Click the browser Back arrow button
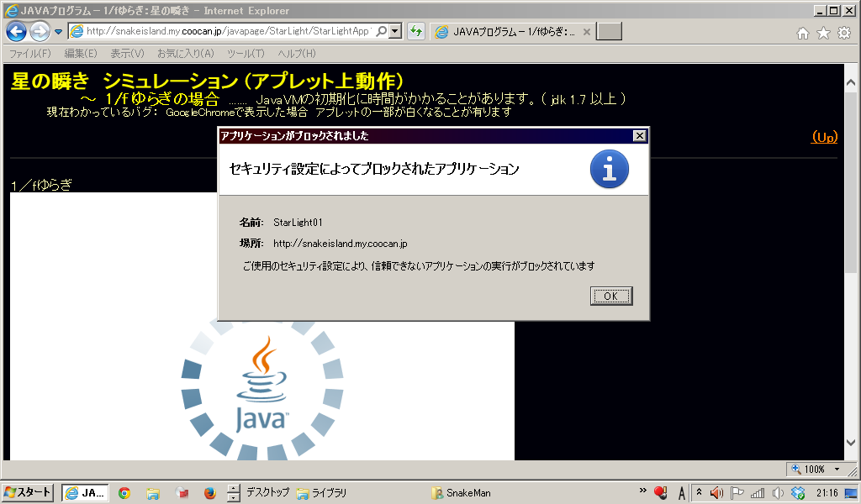Image resolution: width=861 pixels, height=504 pixels. coord(16,32)
